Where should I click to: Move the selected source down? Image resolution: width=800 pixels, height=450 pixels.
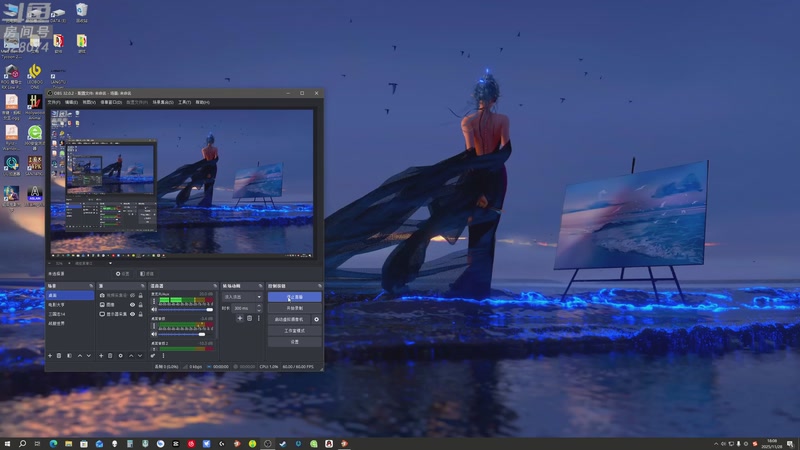tap(140, 356)
